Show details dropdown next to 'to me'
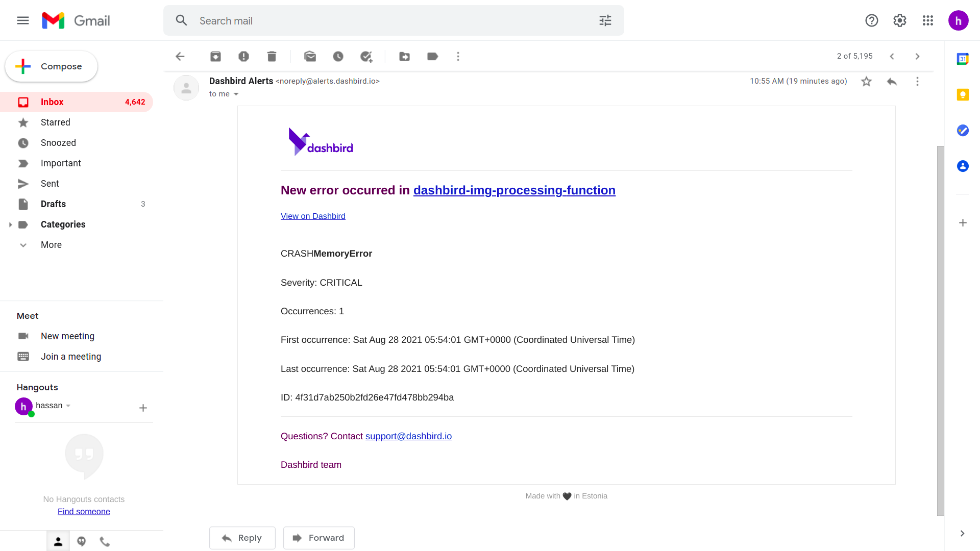 tap(236, 94)
